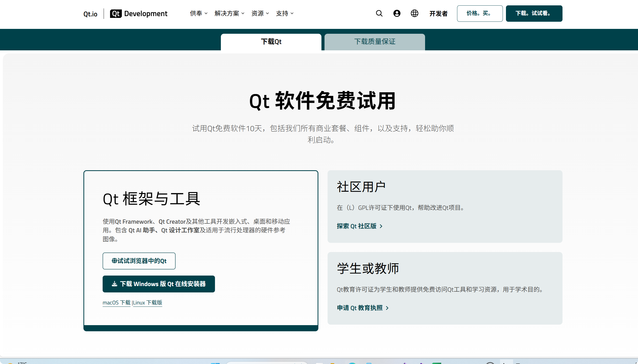Open language selector globe icon

point(414,14)
